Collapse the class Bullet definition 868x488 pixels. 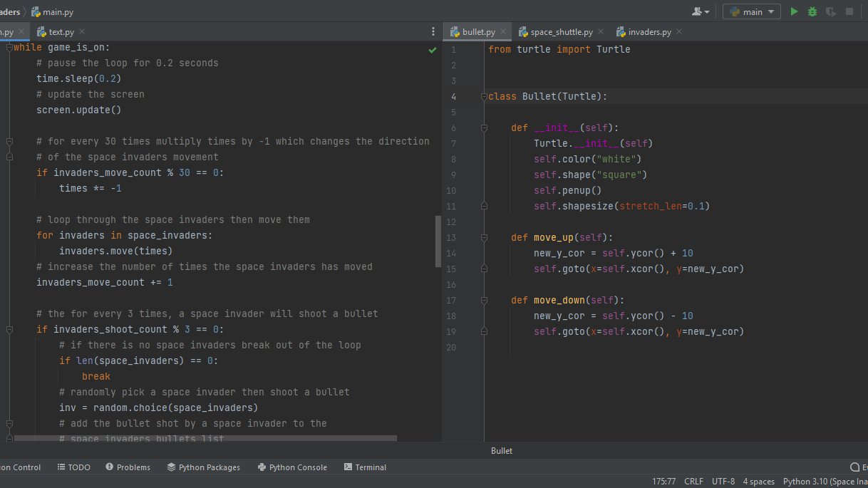pos(484,97)
